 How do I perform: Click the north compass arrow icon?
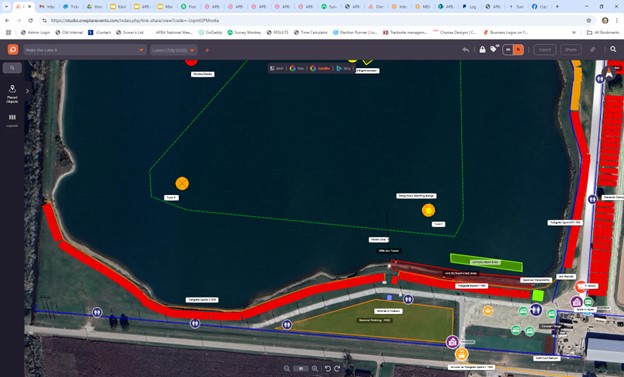[x=609, y=73]
